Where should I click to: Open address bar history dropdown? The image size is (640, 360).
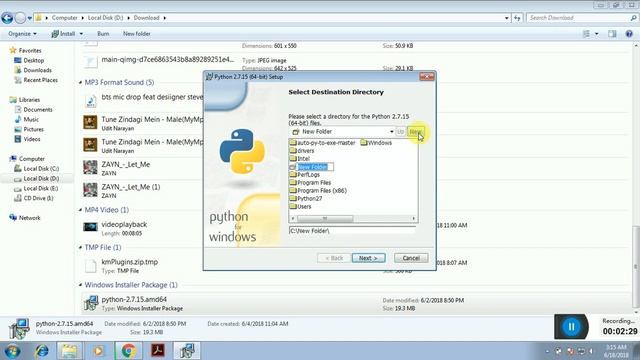pos(507,18)
